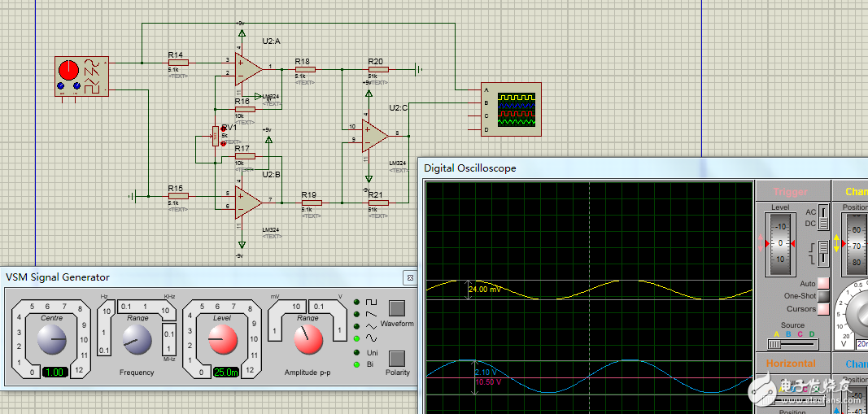Select resistor R15 symbol
Screen dimensions: 868x414
point(178,196)
